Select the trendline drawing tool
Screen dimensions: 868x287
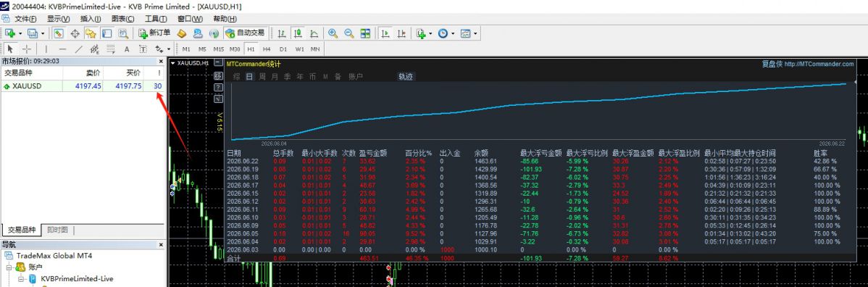[78, 49]
